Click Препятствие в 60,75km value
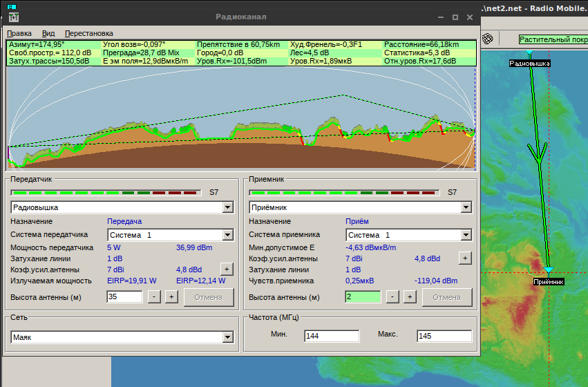The image size is (588, 387). (238, 45)
